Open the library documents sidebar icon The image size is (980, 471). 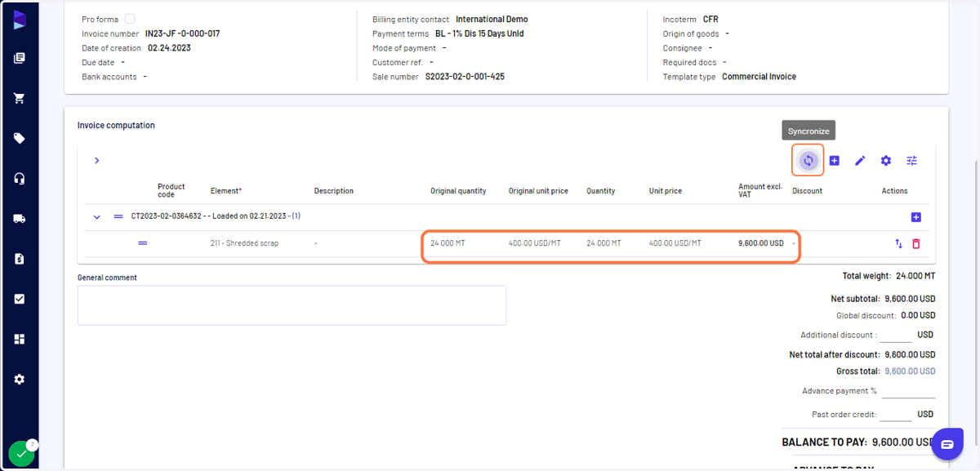tap(20, 58)
